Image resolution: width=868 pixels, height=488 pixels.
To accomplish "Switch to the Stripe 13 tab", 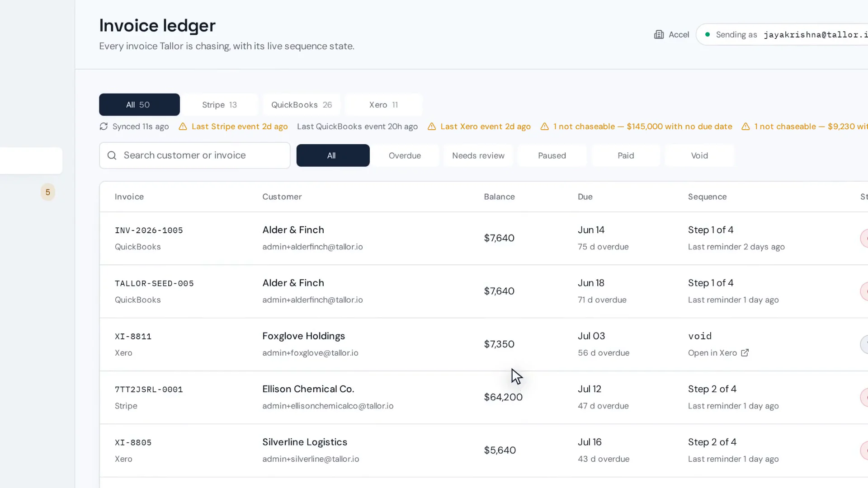I will coord(219,105).
